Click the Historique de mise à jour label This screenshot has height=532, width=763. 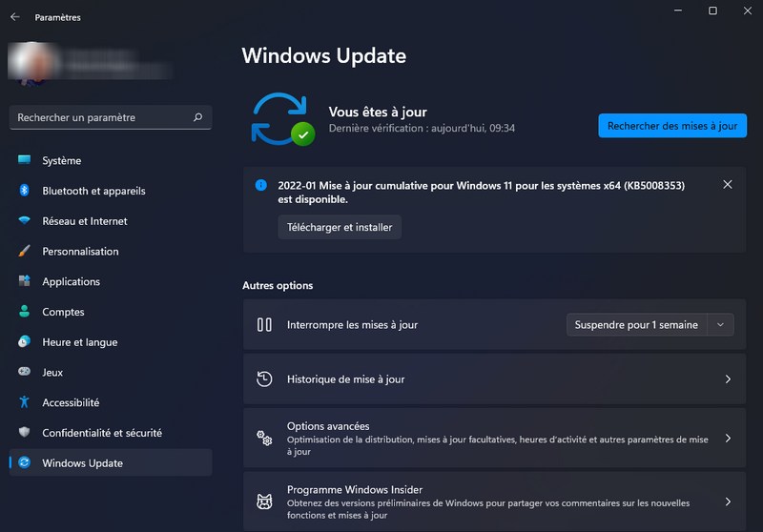pyautogui.click(x=345, y=379)
